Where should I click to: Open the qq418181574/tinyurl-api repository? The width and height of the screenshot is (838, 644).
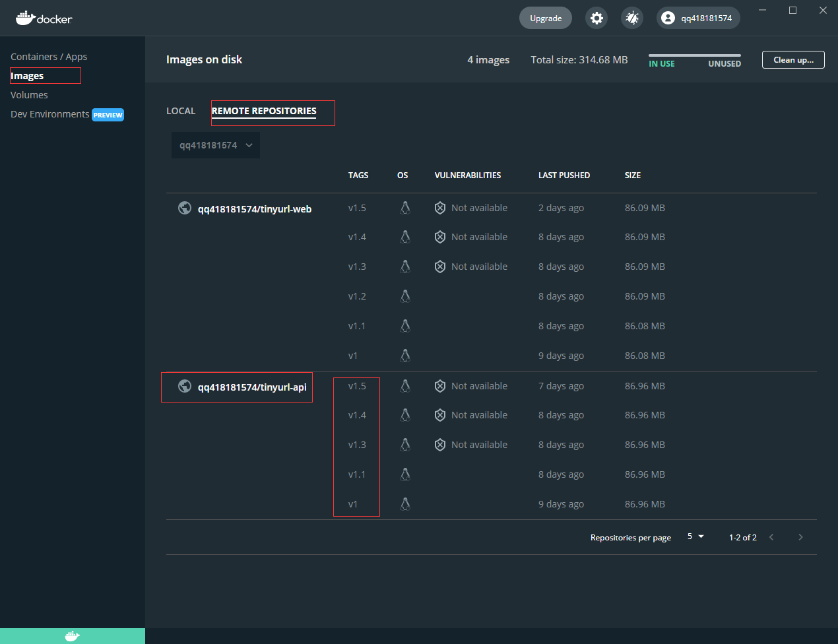pyautogui.click(x=252, y=387)
